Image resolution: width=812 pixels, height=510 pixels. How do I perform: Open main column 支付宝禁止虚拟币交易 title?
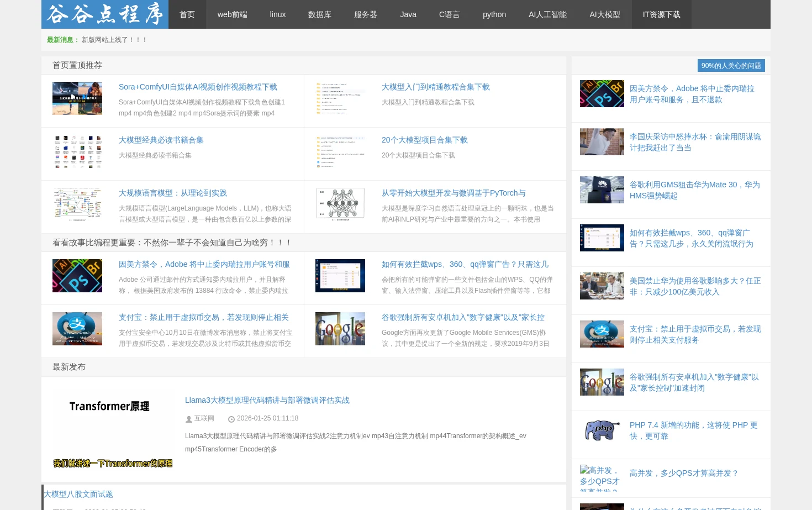204,317
